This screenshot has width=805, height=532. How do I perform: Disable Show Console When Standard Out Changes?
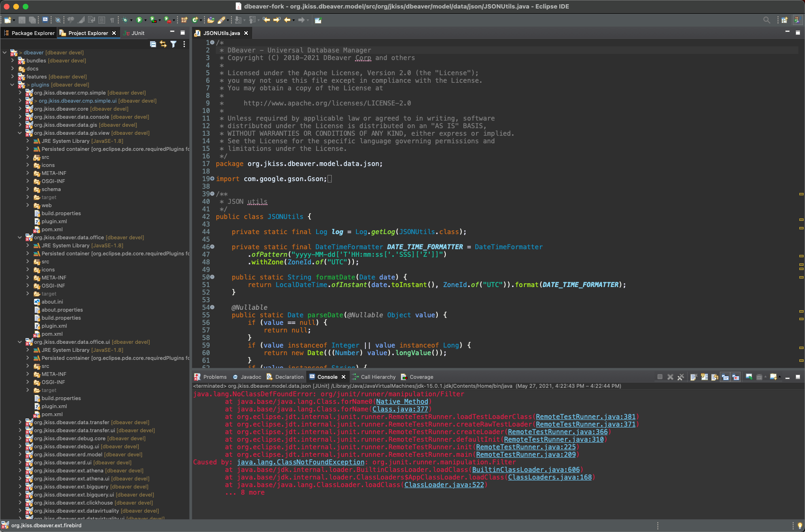point(725,377)
